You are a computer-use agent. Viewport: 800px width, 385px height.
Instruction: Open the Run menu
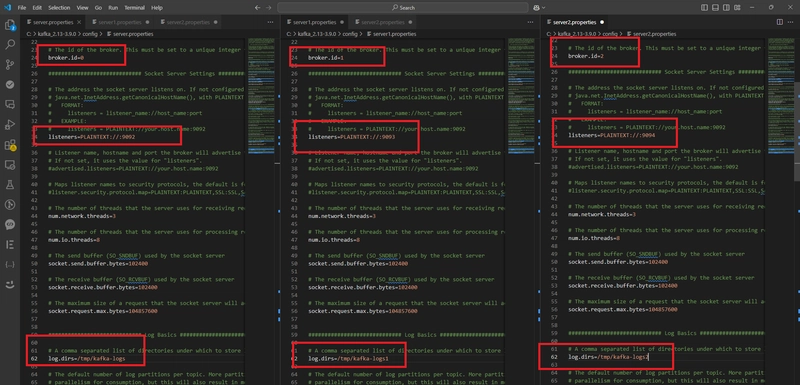(113, 8)
